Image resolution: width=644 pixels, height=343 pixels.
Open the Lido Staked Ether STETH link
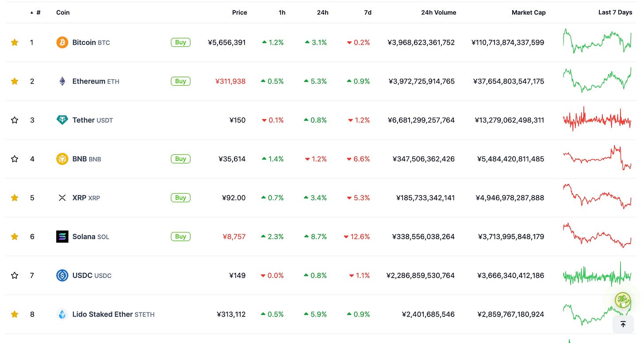click(114, 314)
